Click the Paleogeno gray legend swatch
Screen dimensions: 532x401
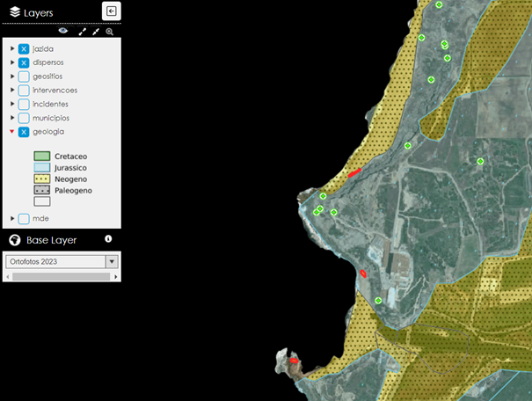(42, 190)
